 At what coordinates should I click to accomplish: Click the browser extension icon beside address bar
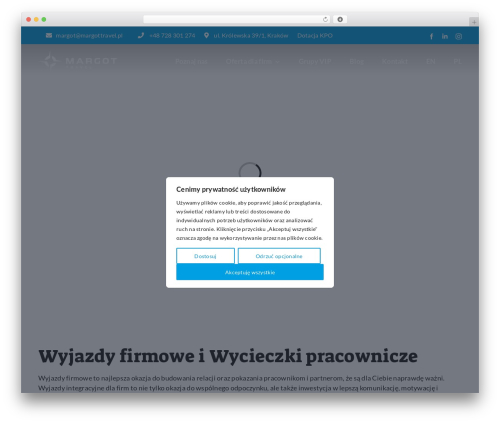[340, 19]
